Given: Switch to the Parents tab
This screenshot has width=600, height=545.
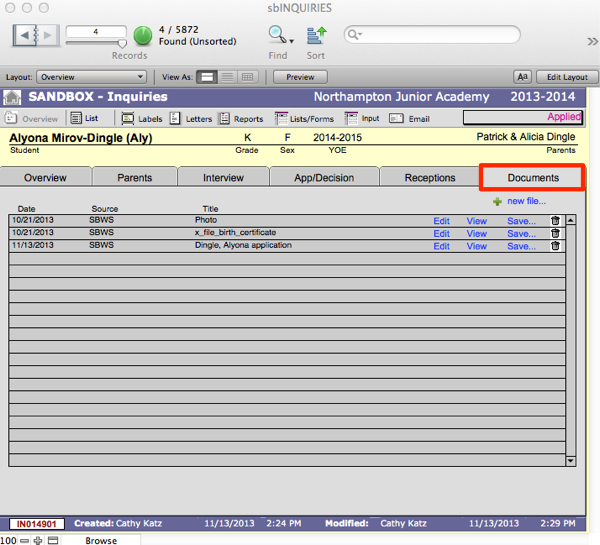Looking at the screenshot, I should coord(135,178).
